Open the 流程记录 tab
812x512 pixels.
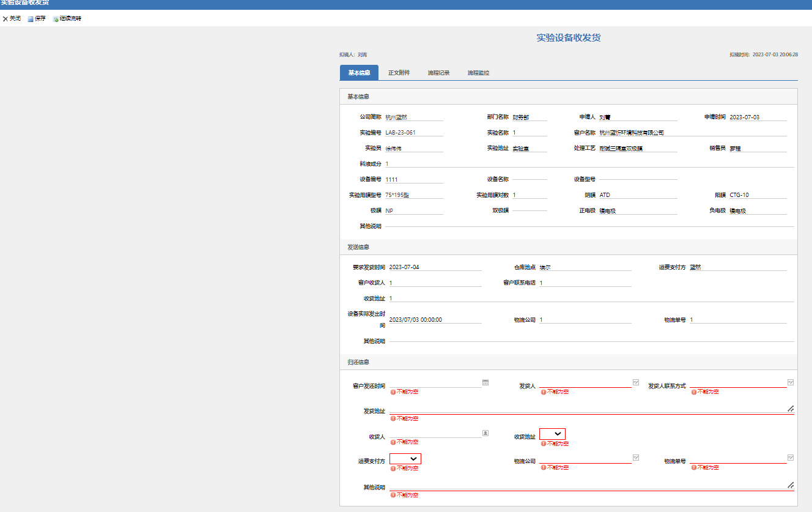438,73
